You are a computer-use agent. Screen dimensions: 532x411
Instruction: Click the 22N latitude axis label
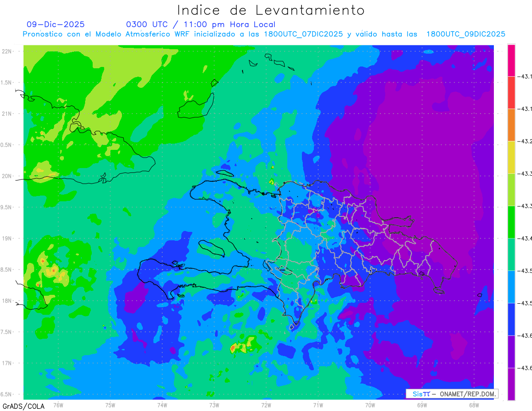pyautogui.click(x=8, y=51)
